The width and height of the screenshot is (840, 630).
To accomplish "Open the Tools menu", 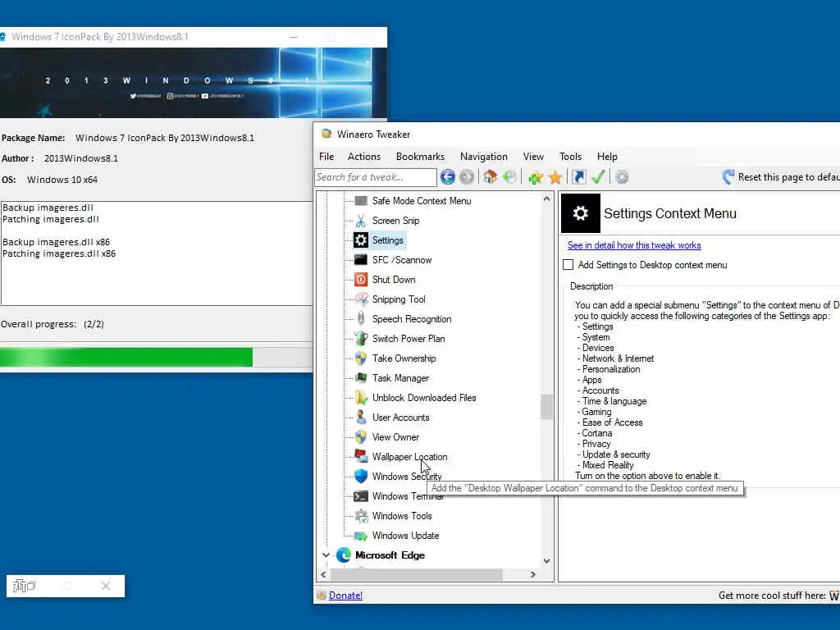I will (x=570, y=157).
